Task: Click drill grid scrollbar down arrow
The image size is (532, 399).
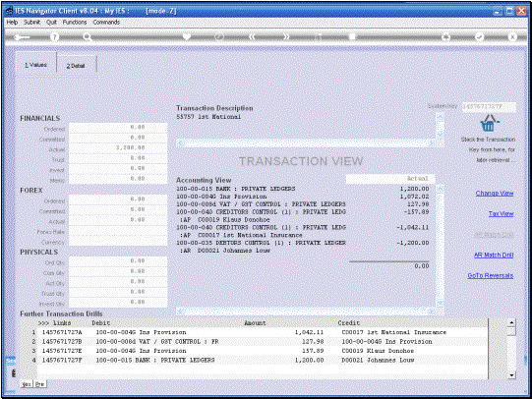Action: coord(511,375)
